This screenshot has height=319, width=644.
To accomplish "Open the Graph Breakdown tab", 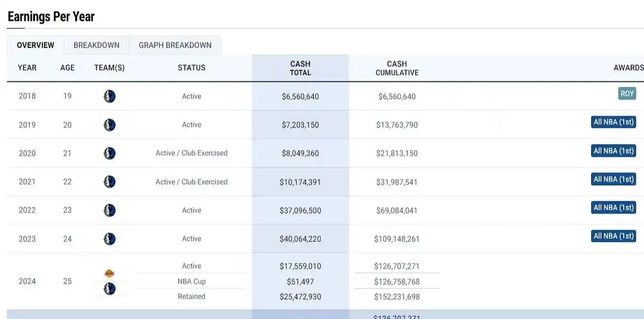I will point(175,45).
